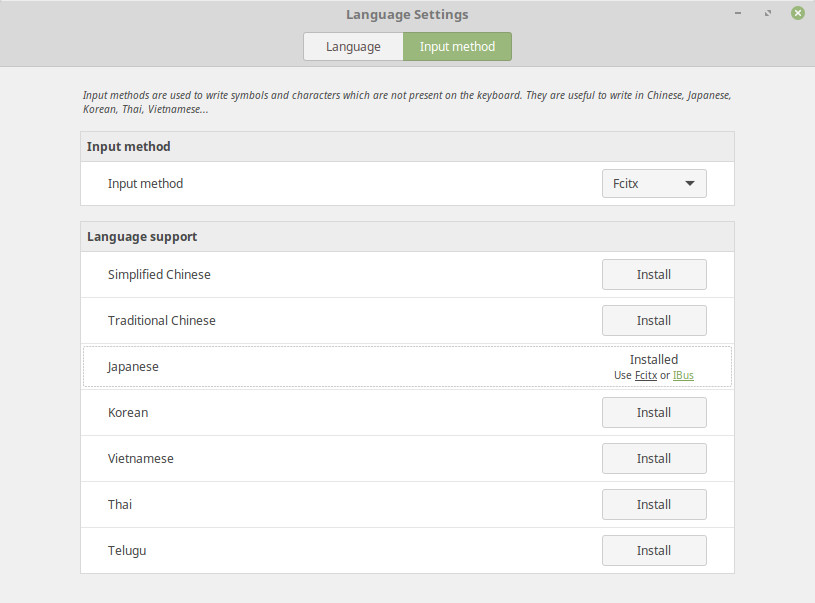
Task: Click Install next to Thai
Action: (x=654, y=505)
